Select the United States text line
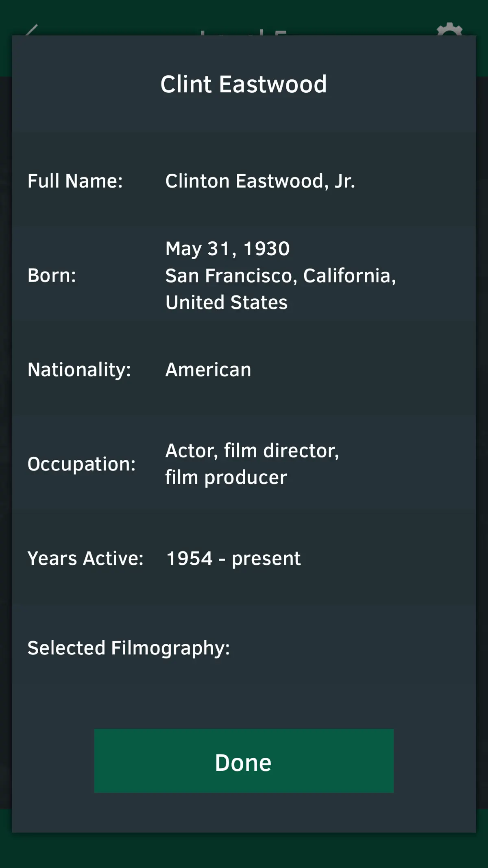 point(227,302)
